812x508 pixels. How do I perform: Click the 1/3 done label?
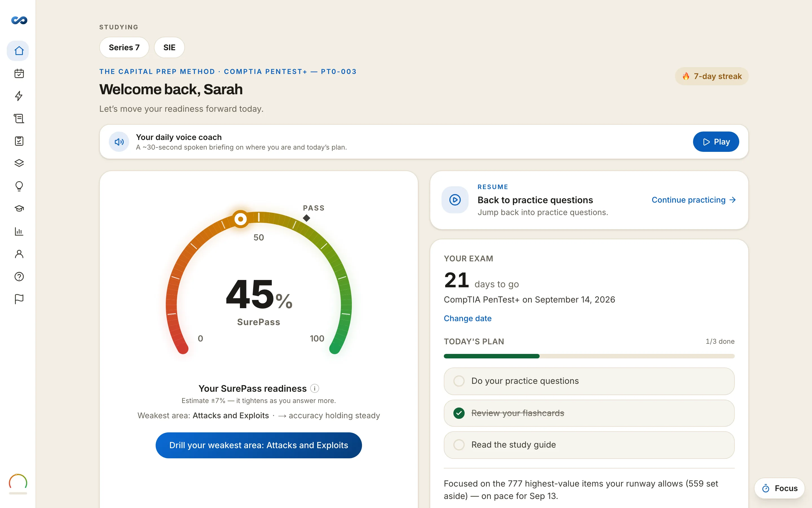point(720,341)
